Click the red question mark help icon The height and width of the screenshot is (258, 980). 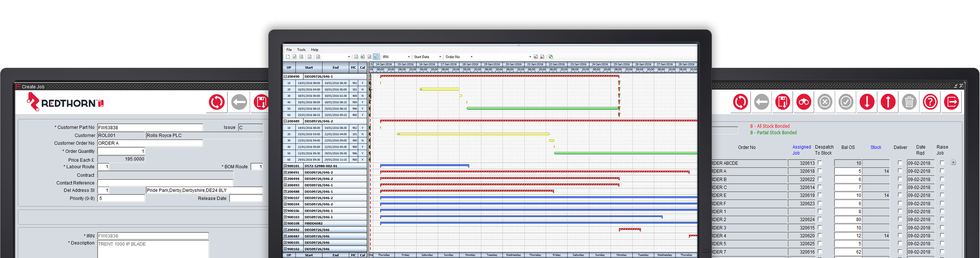pos(930,102)
